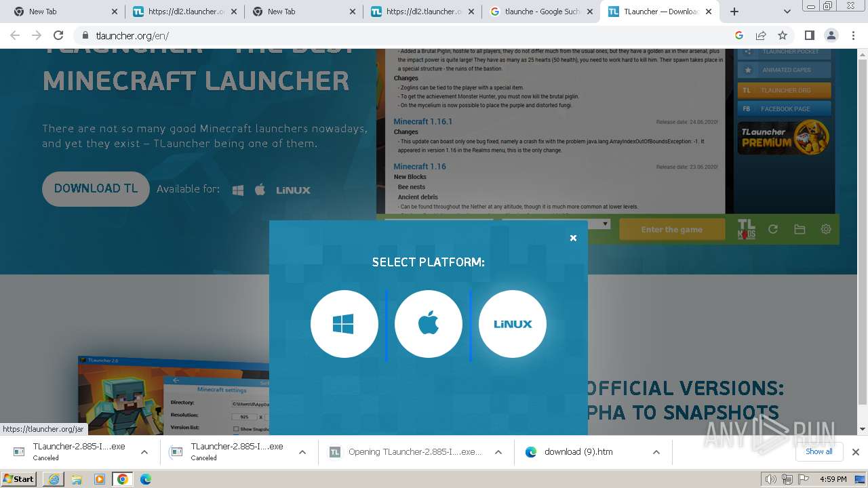Select the Linux platform icon
The height and width of the screenshot is (488, 868).
tap(513, 324)
